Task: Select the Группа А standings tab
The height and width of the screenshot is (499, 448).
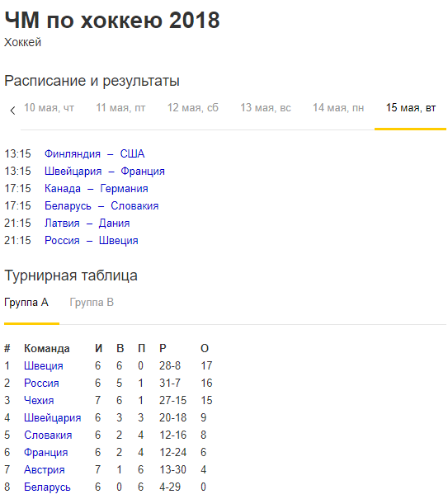Action: click(x=26, y=303)
